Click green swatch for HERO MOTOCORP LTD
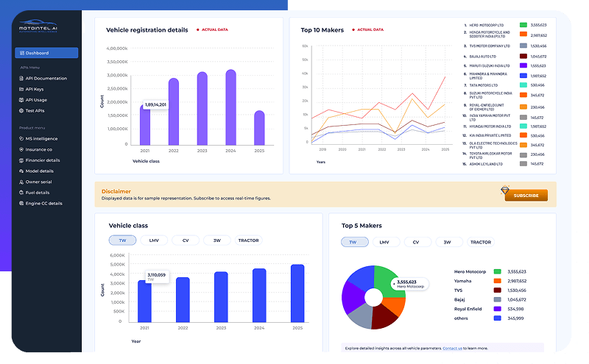This screenshot has width=589, height=364. (x=523, y=25)
